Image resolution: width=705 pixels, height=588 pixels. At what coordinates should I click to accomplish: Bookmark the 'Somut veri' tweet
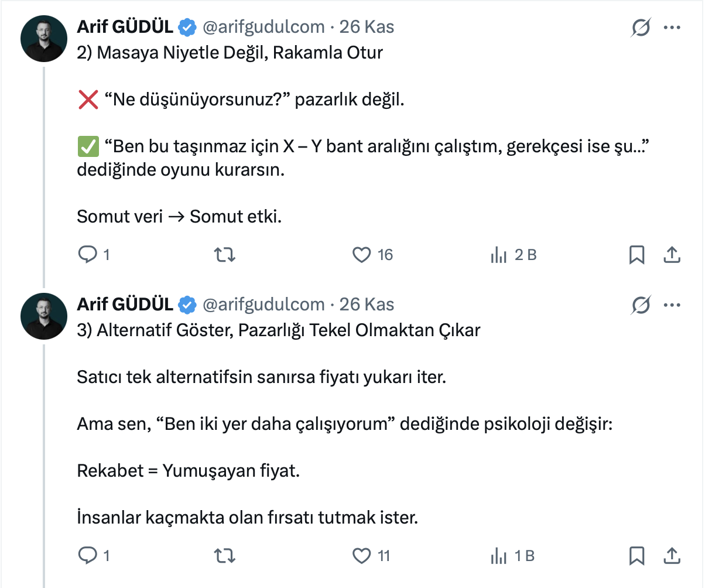pos(636,255)
